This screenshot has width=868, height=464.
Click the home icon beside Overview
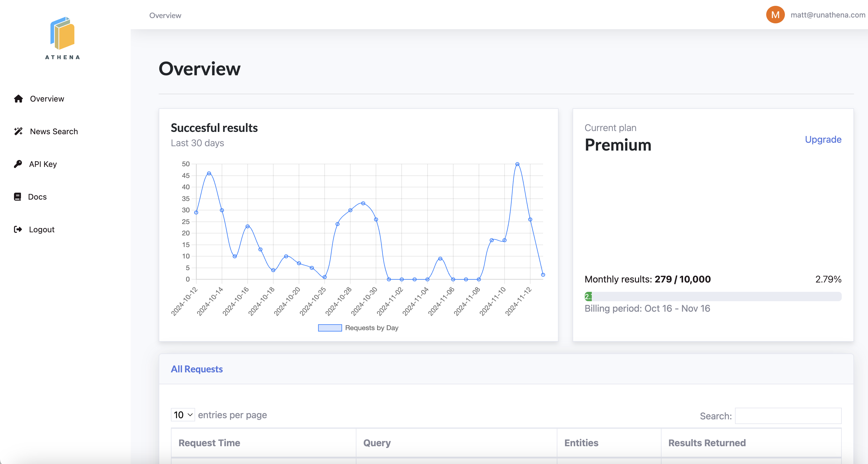tap(18, 99)
